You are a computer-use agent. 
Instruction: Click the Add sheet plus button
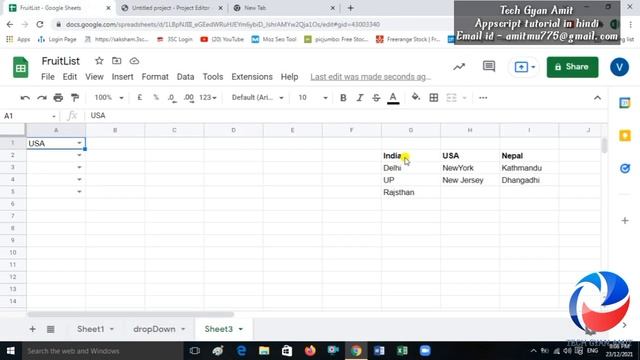[x=32, y=329]
